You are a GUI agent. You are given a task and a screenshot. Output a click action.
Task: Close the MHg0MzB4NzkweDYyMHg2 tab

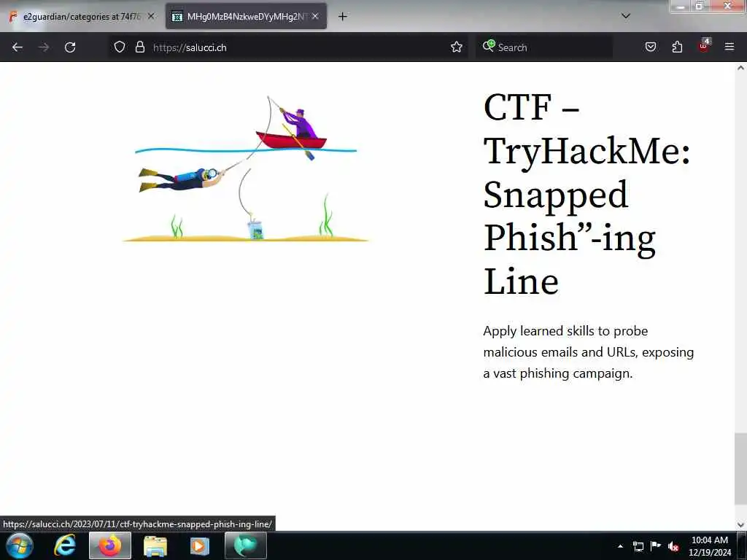315,16
